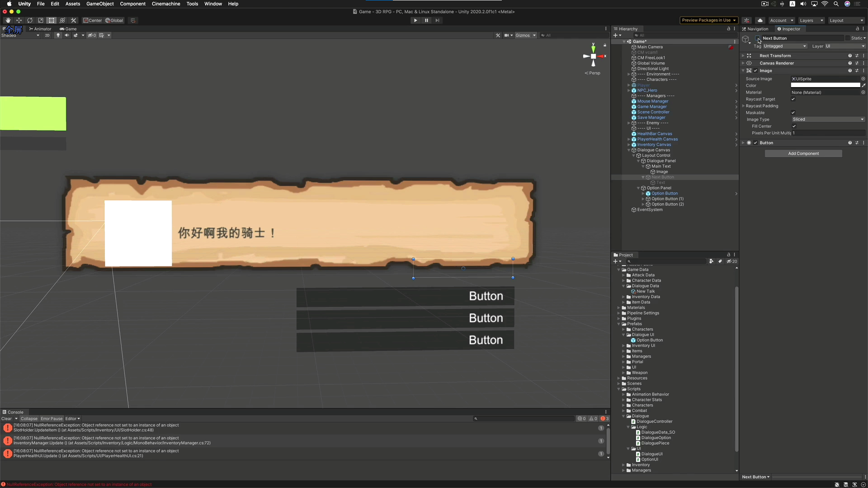Viewport: 868px width, 488px height.
Task: Clear the console log
Action: (6, 419)
